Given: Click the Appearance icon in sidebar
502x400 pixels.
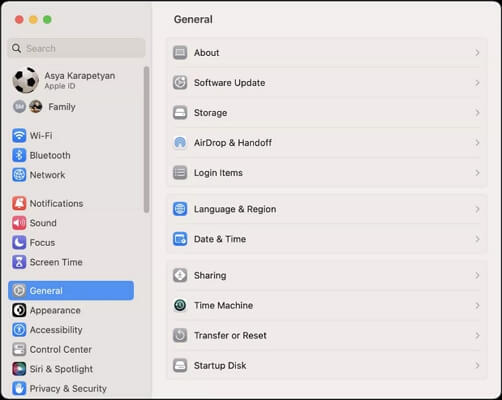Looking at the screenshot, I should 19,310.
